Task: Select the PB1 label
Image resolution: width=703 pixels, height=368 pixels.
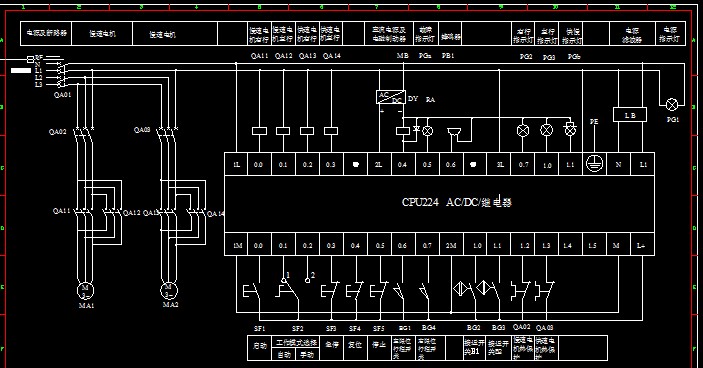Action: coord(448,56)
